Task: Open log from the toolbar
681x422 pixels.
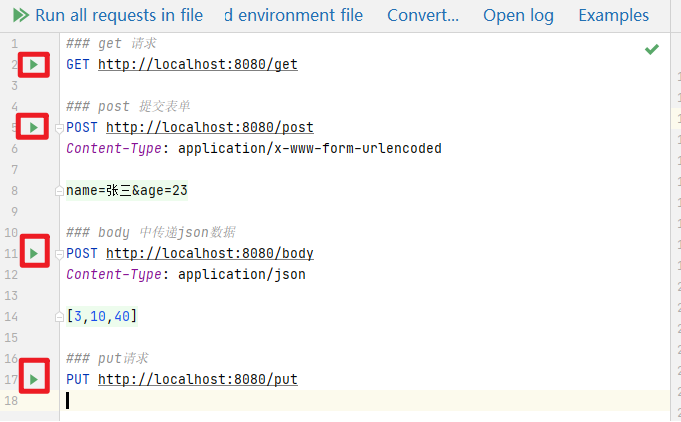Action: coord(518,16)
